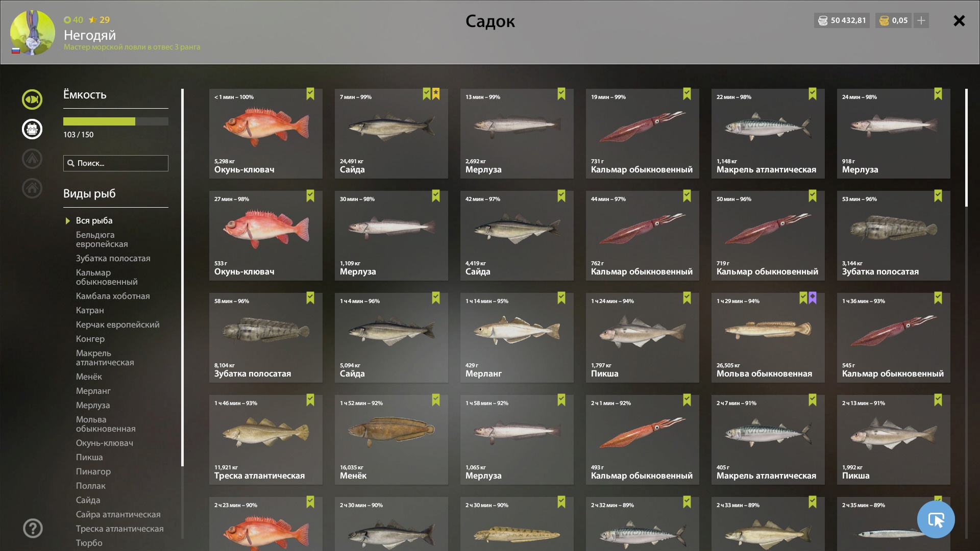This screenshot has height=551, width=980.
Task: Click the plus icon to add gold coins
Action: point(921,20)
